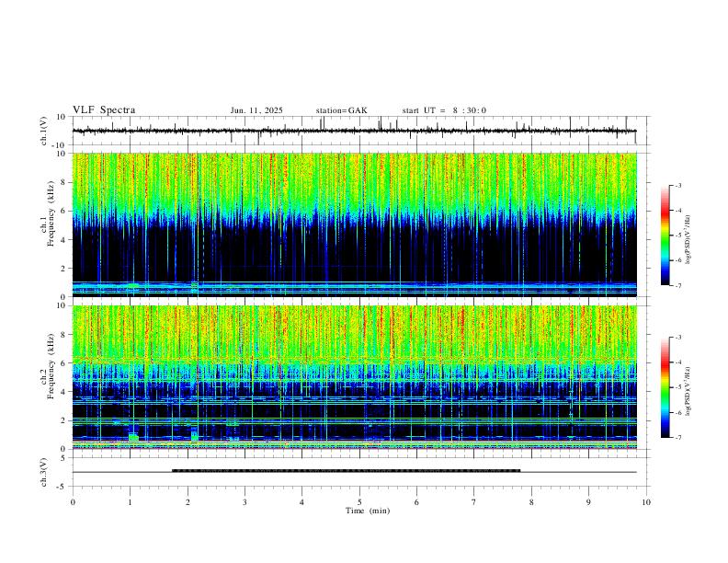Click the ch.2 "Frequency (kHz)" axis label

(x=51, y=366)
